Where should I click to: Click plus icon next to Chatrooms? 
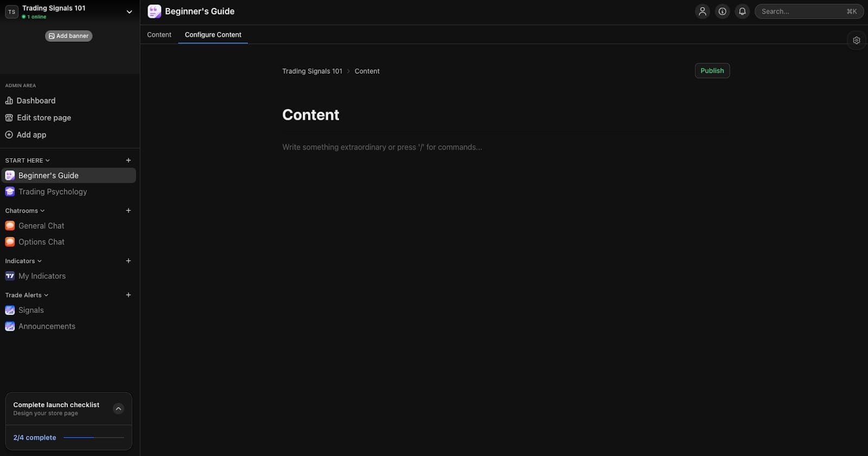[x=128, y=210]
